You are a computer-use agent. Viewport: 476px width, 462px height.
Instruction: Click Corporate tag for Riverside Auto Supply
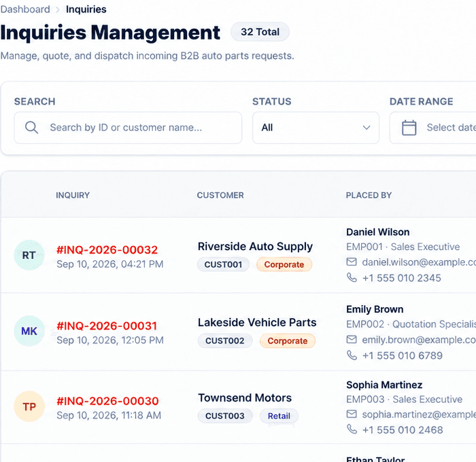[x=284, y=264]
